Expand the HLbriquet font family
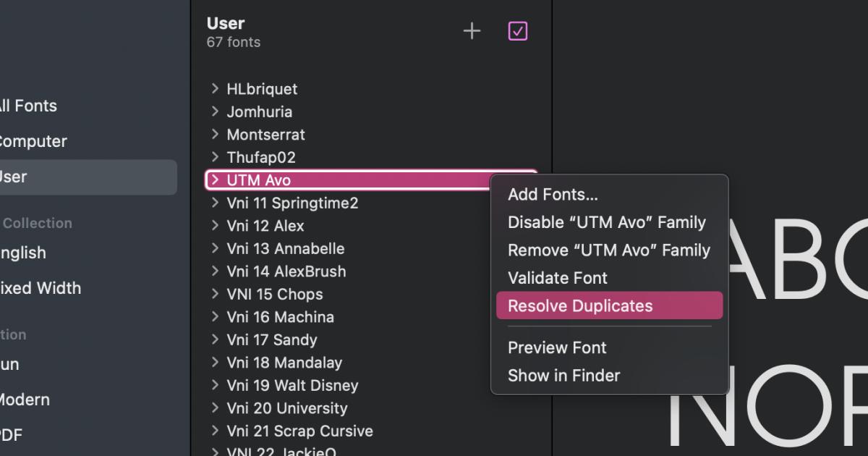Screen dimensions: 868x456 tap(215, 88)
